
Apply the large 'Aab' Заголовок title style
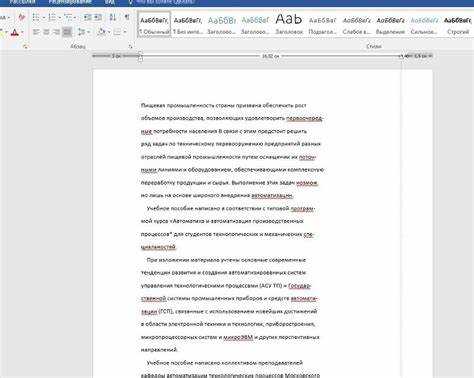(x=289, y=24)
